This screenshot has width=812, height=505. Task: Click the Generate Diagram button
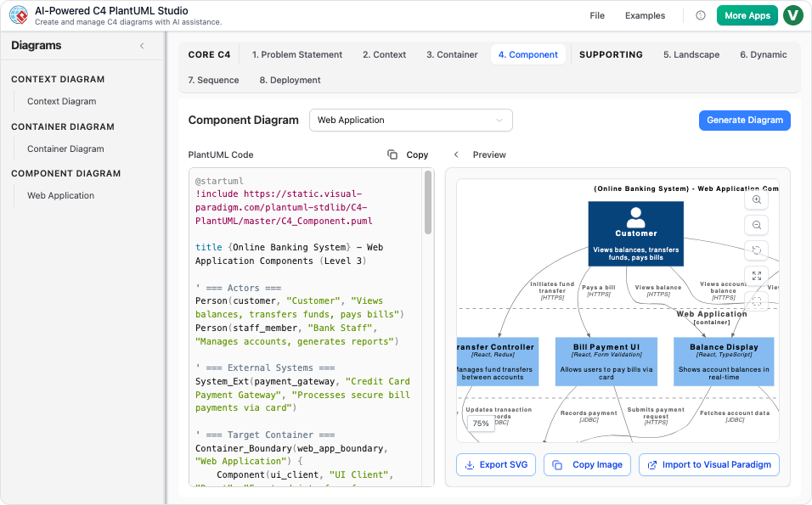point(745,120)
